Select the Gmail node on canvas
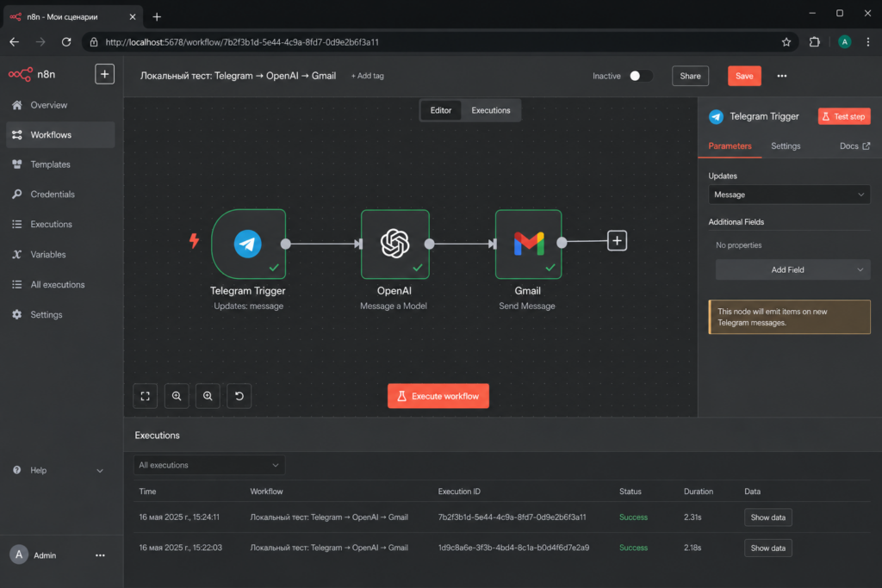The height and width of the screenshot is (588, 882). [x=528, y=244]
